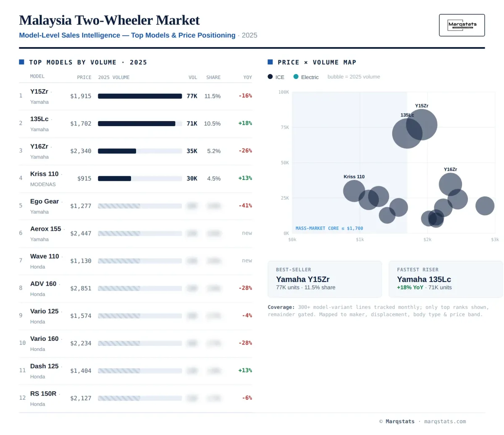The image size is (504, 435).
Task: Click the SHARE column header
Action: tap(213, 77)
